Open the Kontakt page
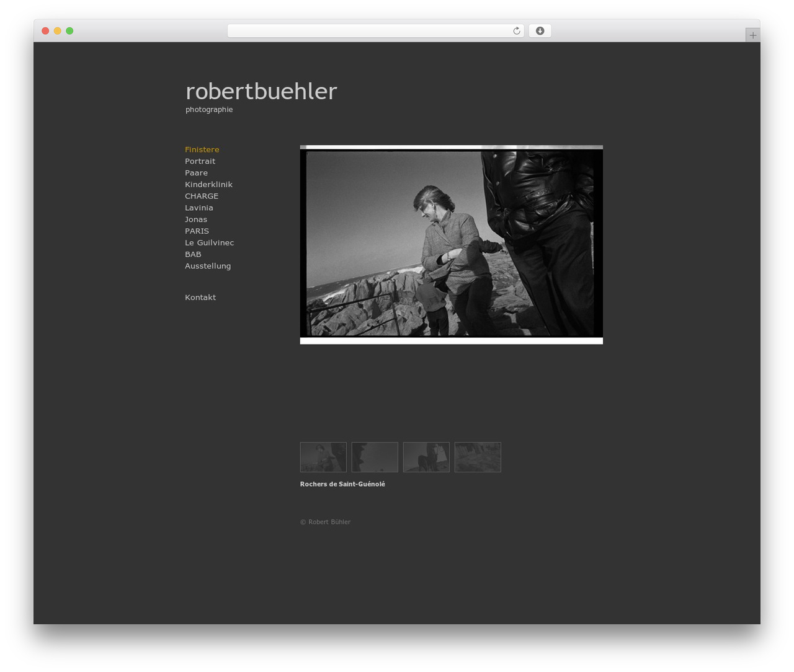Screen dimensions: 794x672 click(x=200, y=298)
